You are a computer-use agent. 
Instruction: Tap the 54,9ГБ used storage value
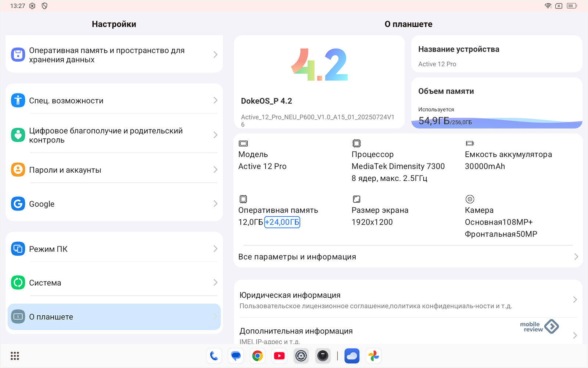point(434,121)
